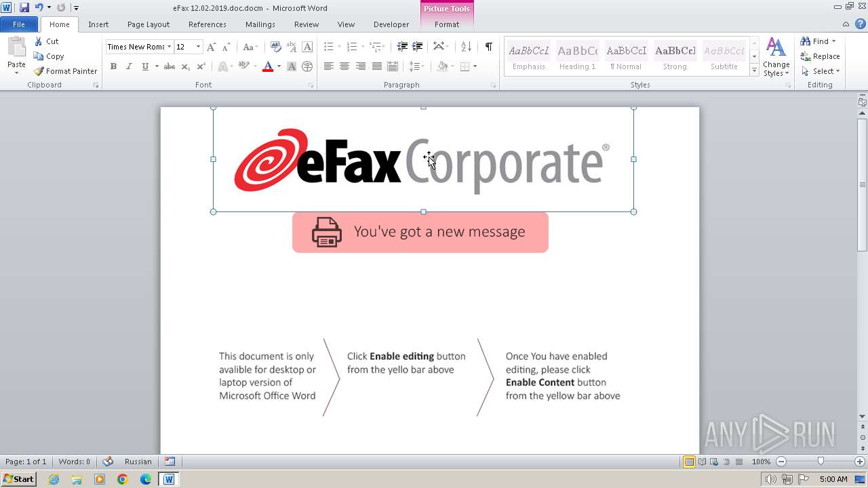Align text to the right
868x488 pixels.
(x=360, y=66)
